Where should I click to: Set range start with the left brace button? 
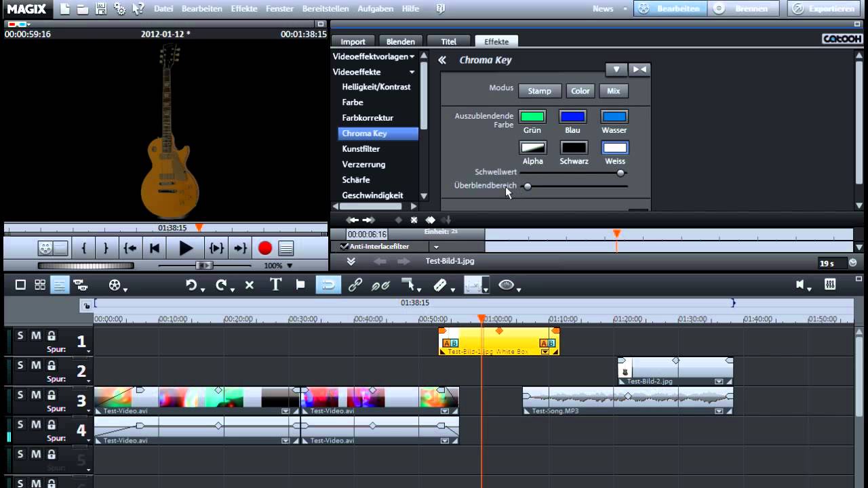click(x=84, y=249)
